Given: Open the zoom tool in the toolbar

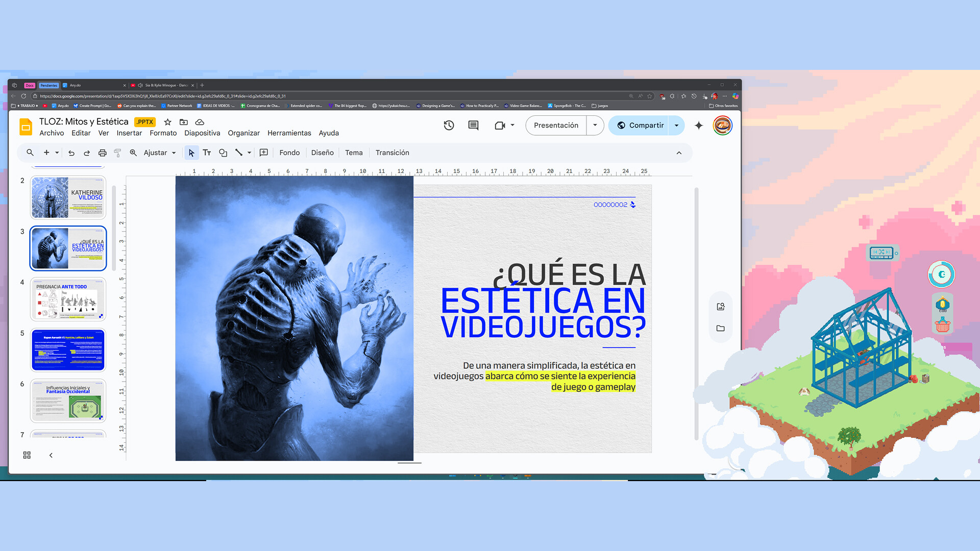Looking at the screenshot, I should point(133,153).
